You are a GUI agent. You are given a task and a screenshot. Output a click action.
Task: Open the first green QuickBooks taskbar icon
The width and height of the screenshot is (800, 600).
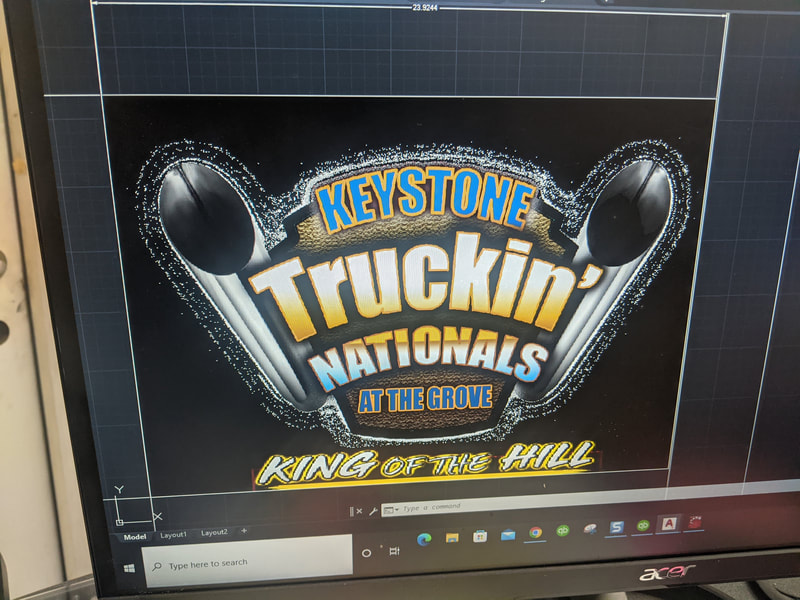point(563,531)
